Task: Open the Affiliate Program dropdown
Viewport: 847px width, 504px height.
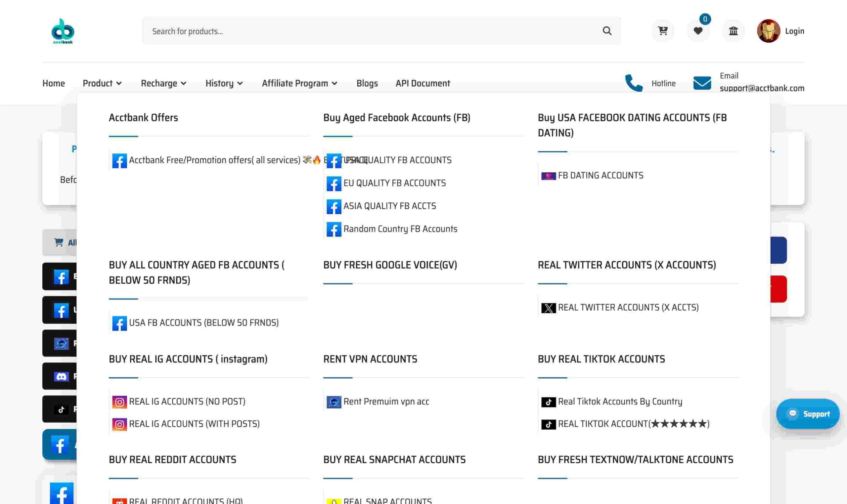Action: (x=299, y=83)
